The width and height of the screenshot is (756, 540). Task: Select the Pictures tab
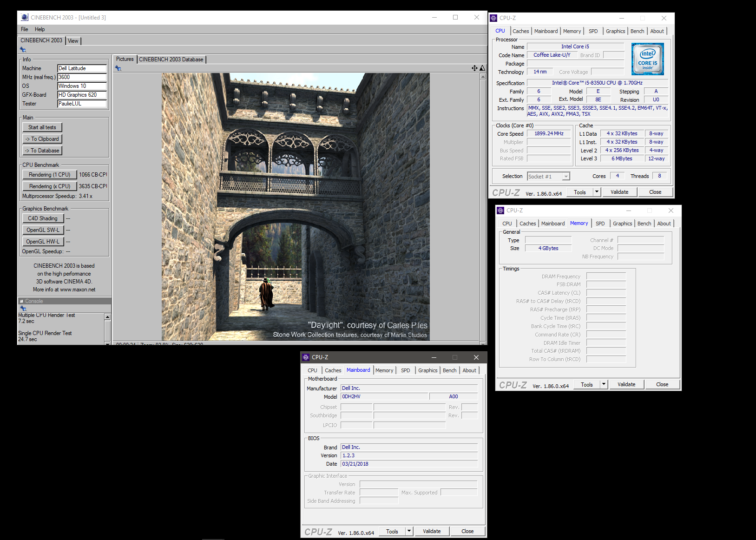click(125, 59)
